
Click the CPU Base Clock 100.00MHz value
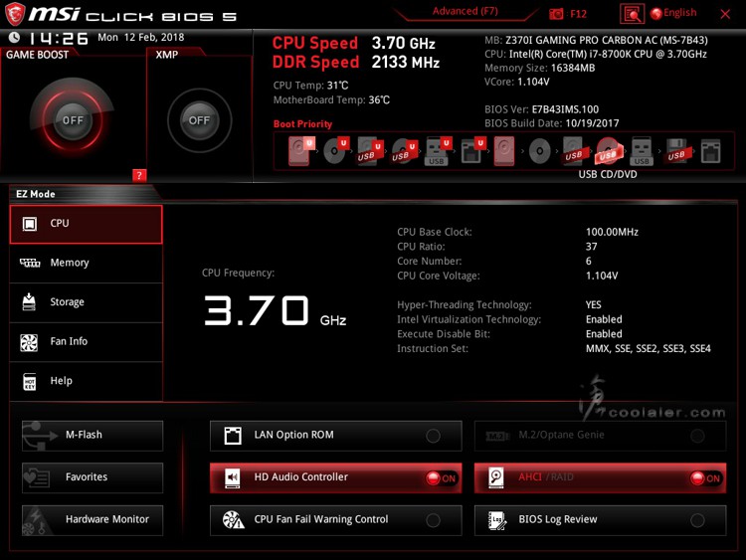[612, 232]
